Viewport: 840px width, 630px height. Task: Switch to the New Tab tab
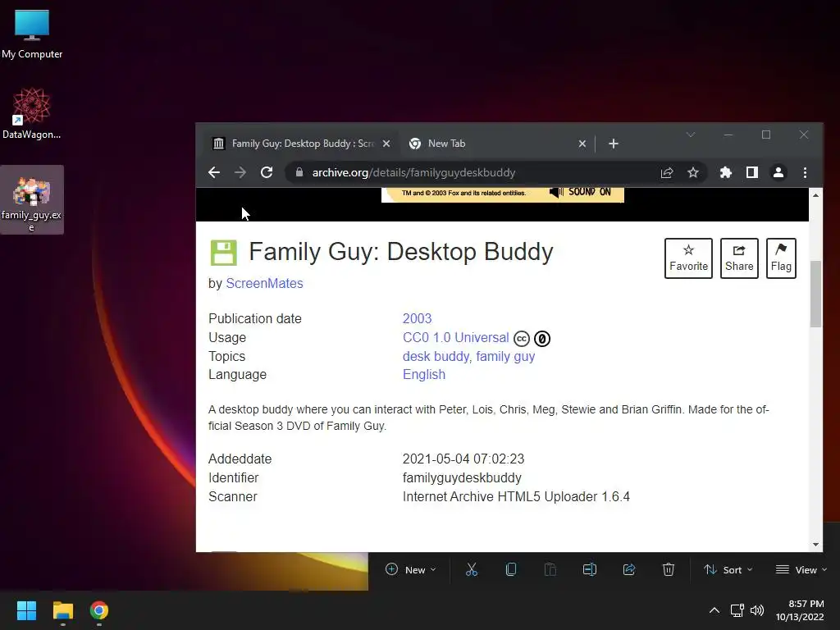click(x=496, y=144)
